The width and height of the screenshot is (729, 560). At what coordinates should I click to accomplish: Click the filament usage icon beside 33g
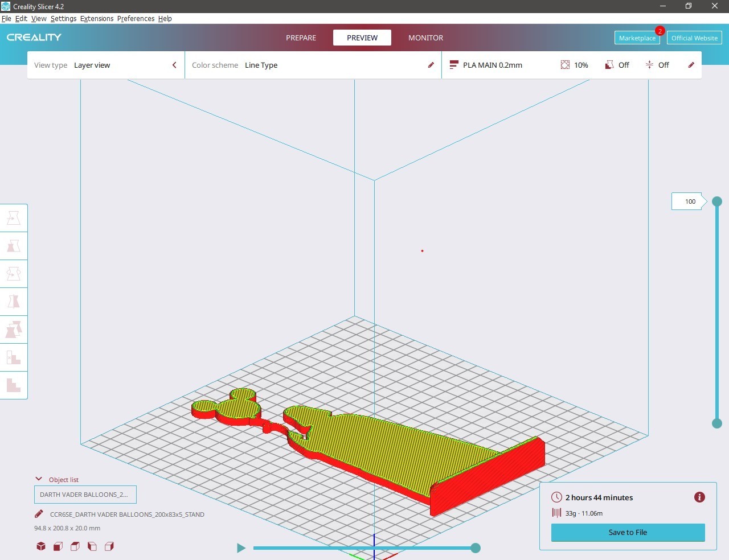(556, 513)
